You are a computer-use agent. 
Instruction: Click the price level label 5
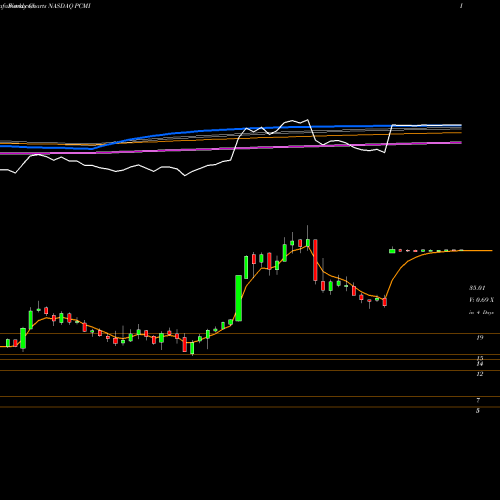point(478,411)
